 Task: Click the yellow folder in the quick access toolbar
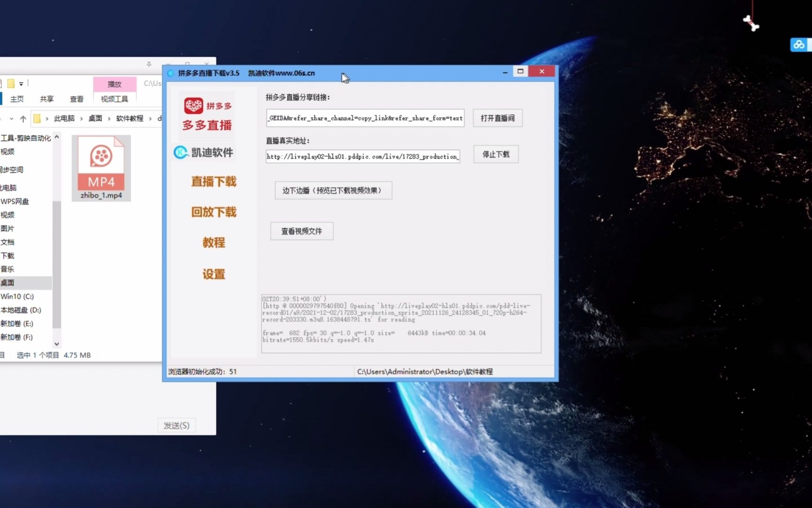click(10, 83)
